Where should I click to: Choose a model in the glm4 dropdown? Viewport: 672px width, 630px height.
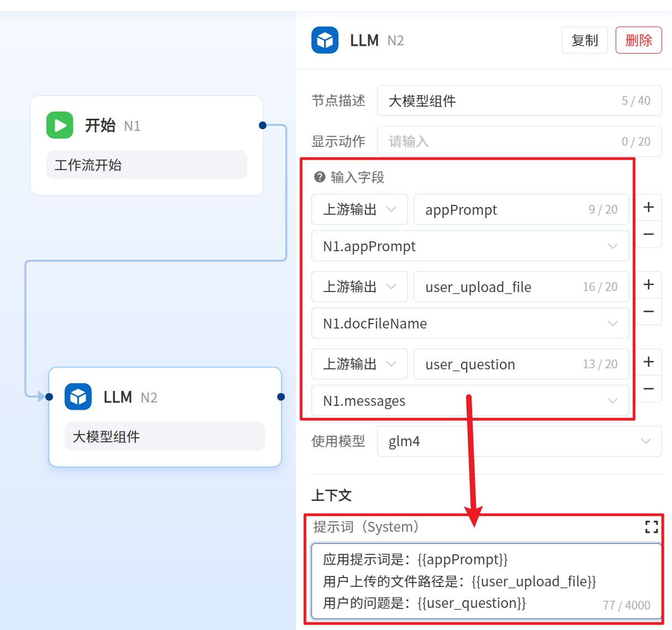519,441
